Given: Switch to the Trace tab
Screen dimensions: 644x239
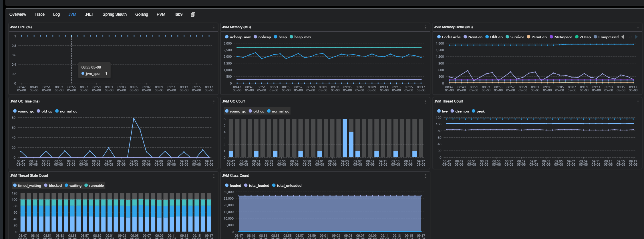Looking at the screenshot, I should (39, 14).
